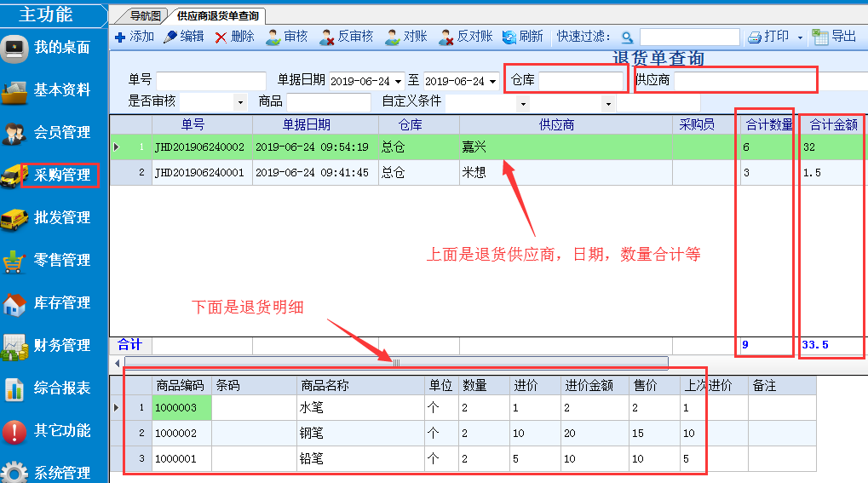Click the 添加 toolbar button

click(x=135, y=37)
